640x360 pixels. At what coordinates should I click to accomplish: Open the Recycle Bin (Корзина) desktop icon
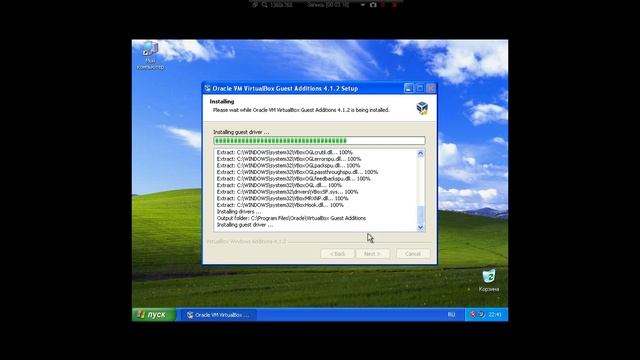tap(489, 280)
